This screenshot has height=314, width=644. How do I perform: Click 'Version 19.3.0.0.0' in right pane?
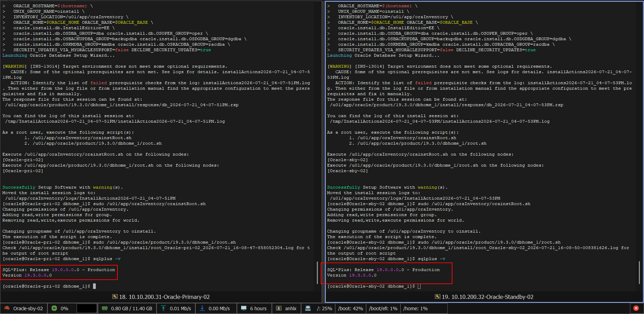(352, 275)
